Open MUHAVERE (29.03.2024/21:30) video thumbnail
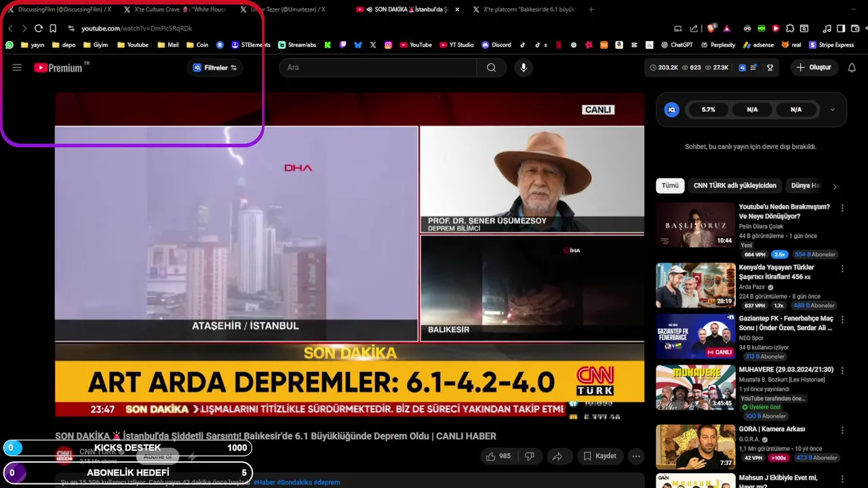This screenshot has height=488, width=868. coord(695,387)
